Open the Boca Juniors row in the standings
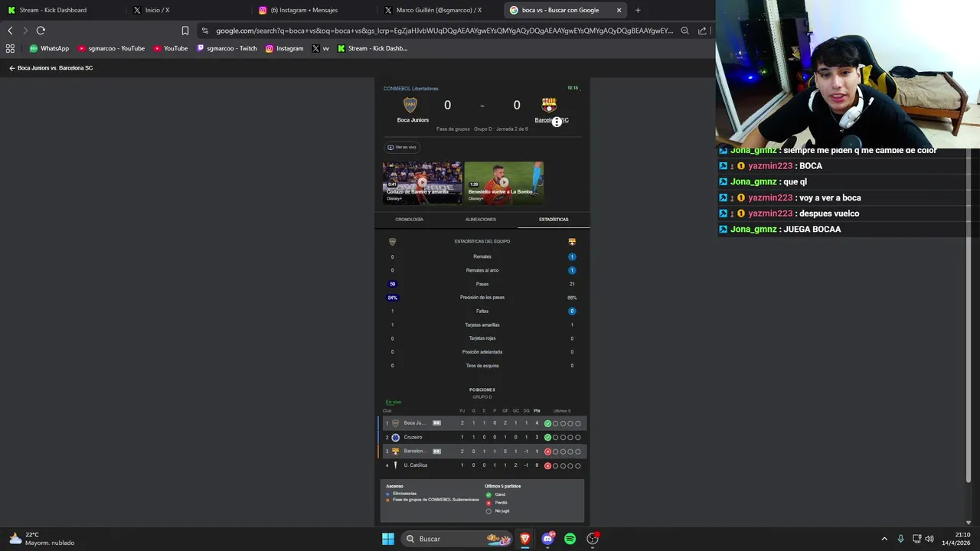 point(482,423)
